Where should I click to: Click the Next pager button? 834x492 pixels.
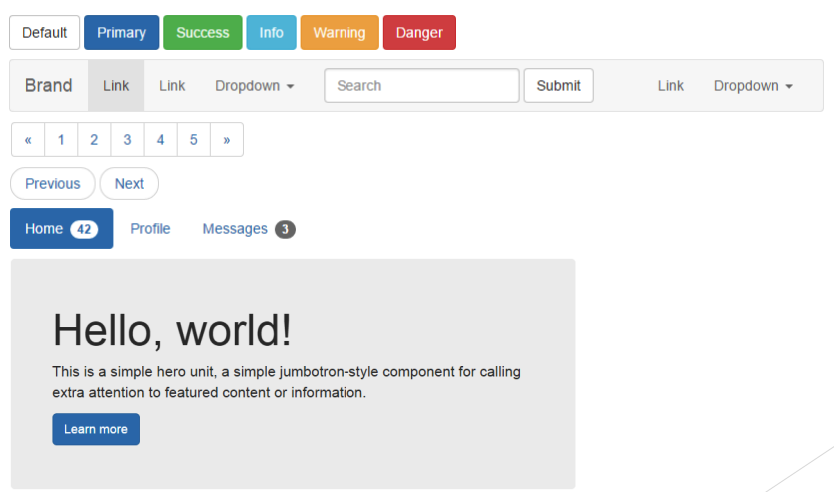[x=129, y=184]
